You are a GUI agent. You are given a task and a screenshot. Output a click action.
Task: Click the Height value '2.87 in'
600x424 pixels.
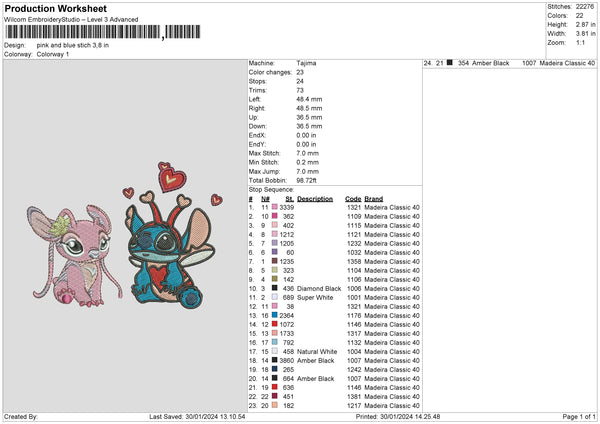[585, 24]
